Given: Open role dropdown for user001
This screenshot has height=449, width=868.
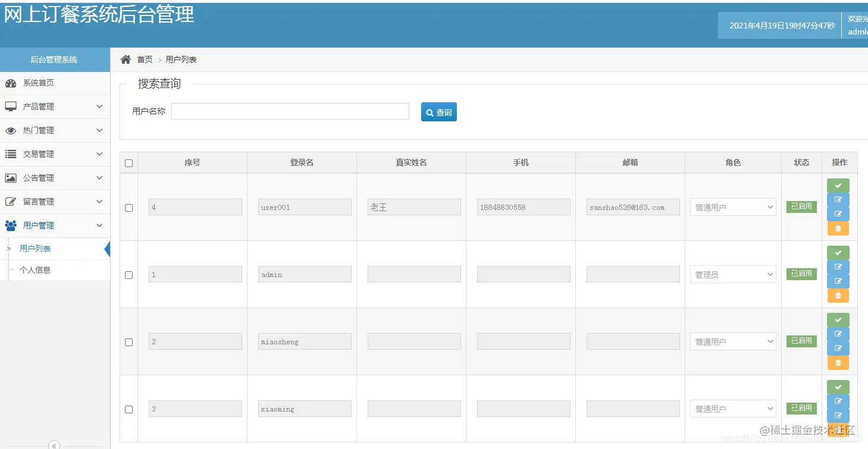Looking at the screenshot, I should (733, 207).
